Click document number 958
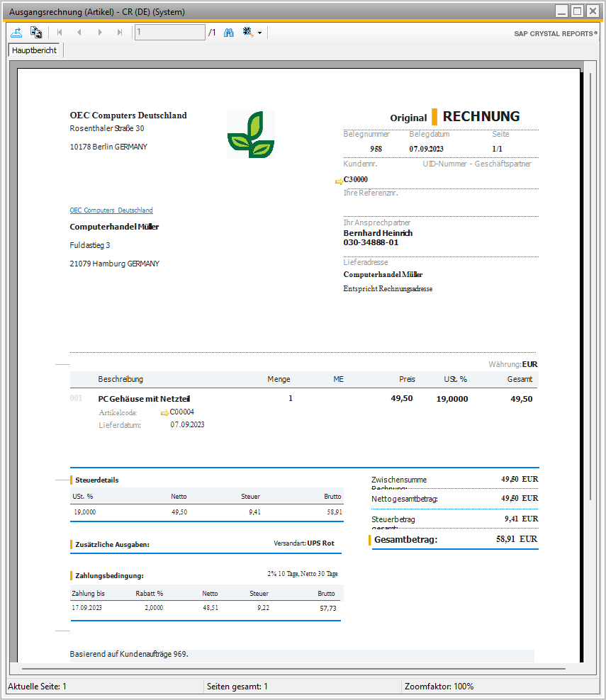 pos(376,149)
